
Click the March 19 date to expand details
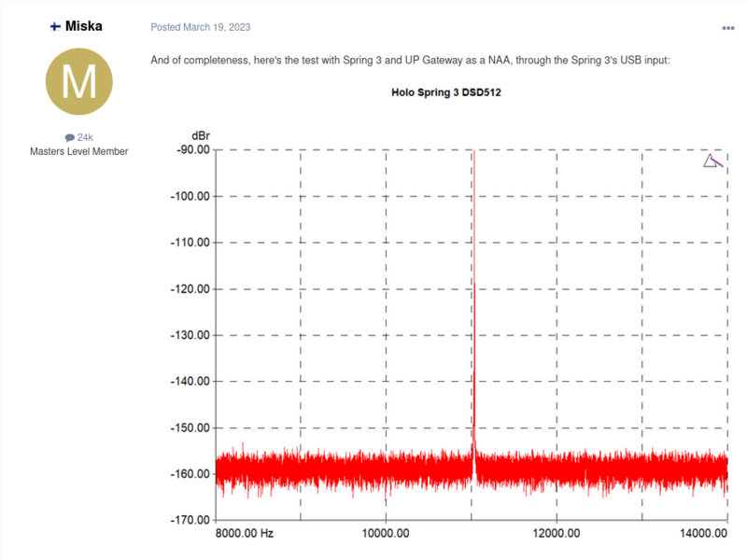click(200, 27)
